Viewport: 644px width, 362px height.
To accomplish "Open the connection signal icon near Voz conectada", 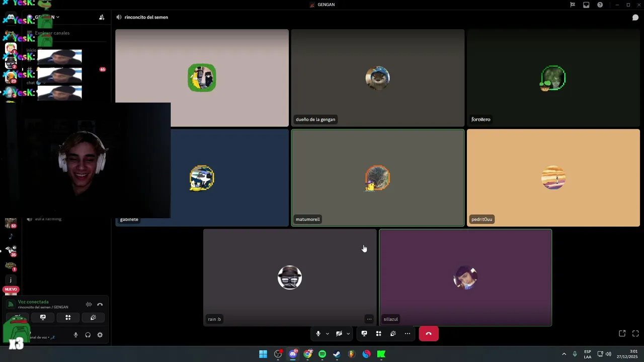I will [x=11, y=304].
